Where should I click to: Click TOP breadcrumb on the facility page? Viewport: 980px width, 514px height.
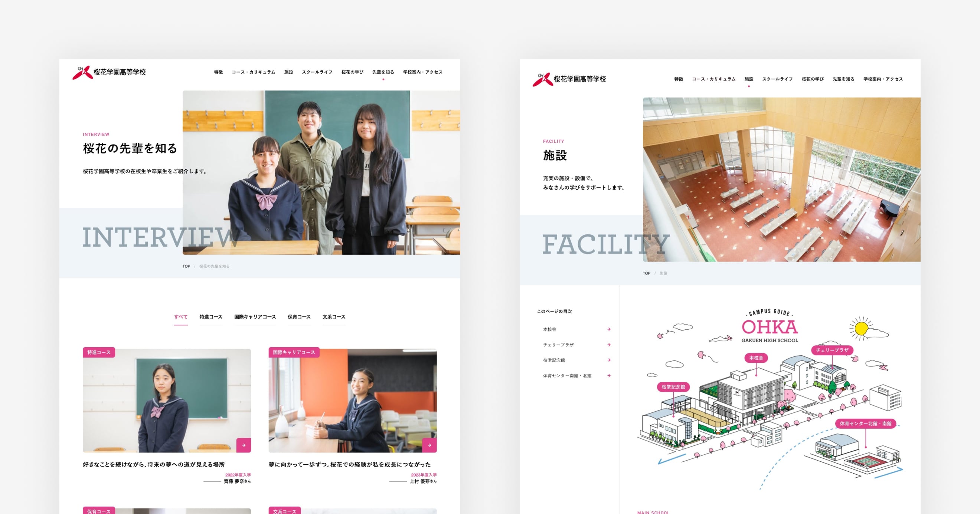tap(646, 273)
